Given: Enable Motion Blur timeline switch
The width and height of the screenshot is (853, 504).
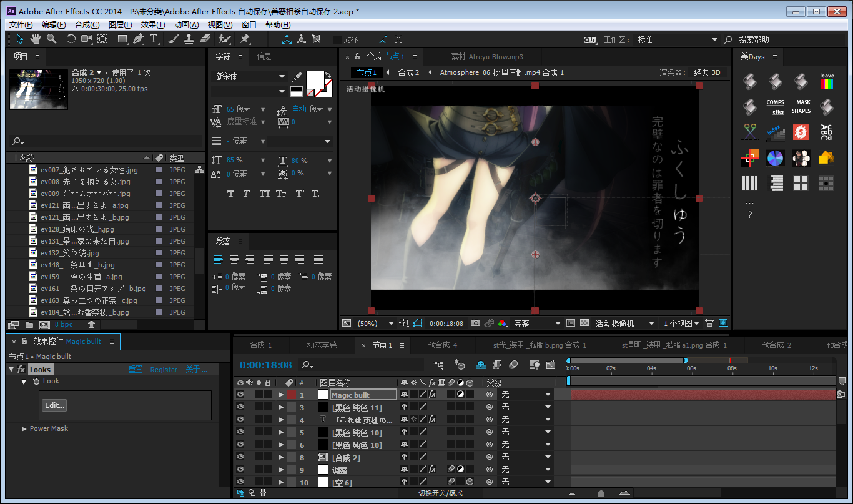Looking at the screenshot, I should [x=513, y=365].
